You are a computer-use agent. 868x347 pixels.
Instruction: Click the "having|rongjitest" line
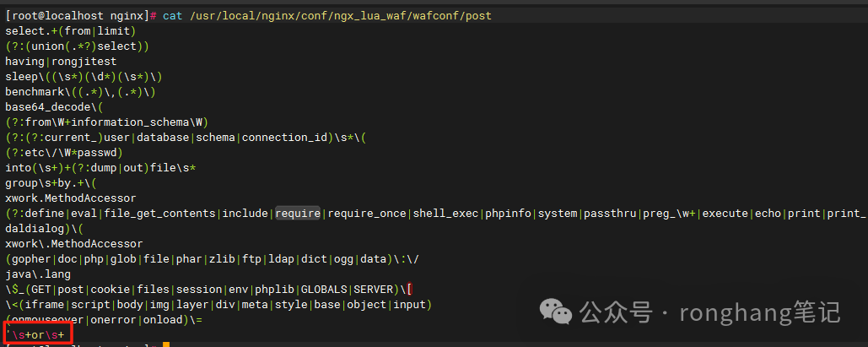(61, 62)
